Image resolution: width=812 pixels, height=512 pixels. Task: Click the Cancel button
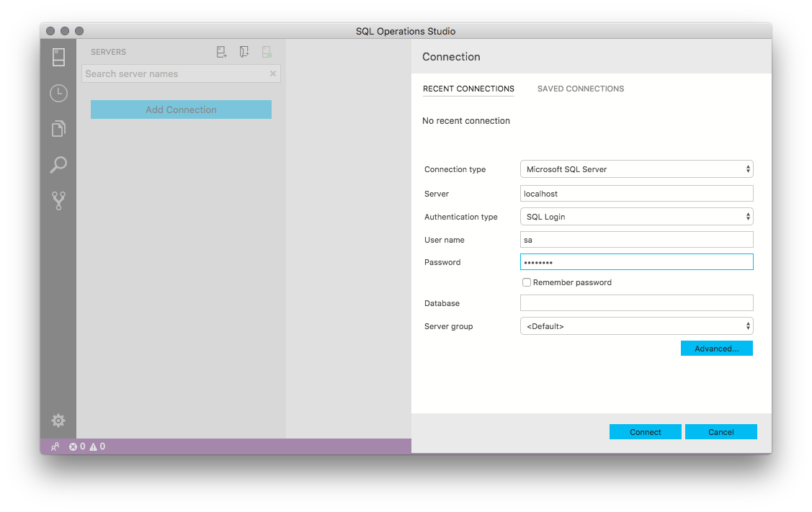click(x=720, y=432)
